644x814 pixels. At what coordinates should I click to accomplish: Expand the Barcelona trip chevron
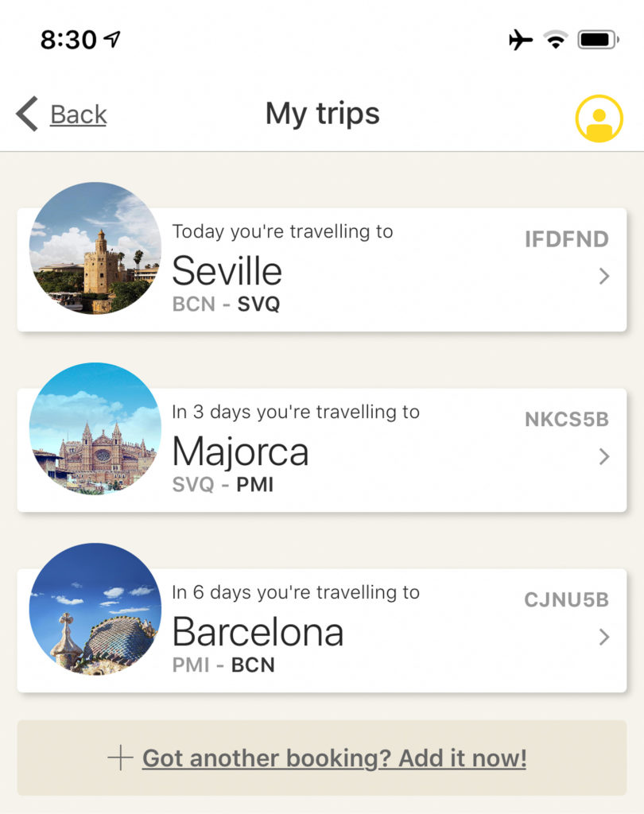(604, 637)
